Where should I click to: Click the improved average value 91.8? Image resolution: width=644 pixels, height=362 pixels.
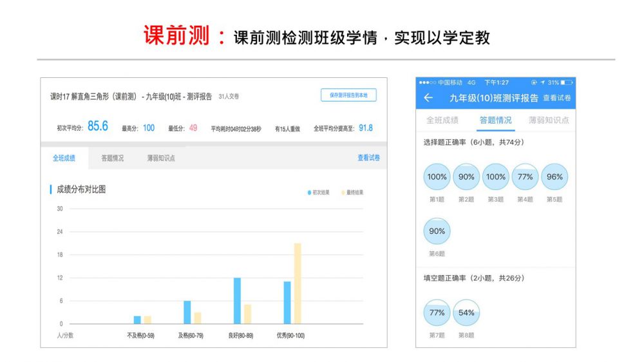click(x=366, y=128)
